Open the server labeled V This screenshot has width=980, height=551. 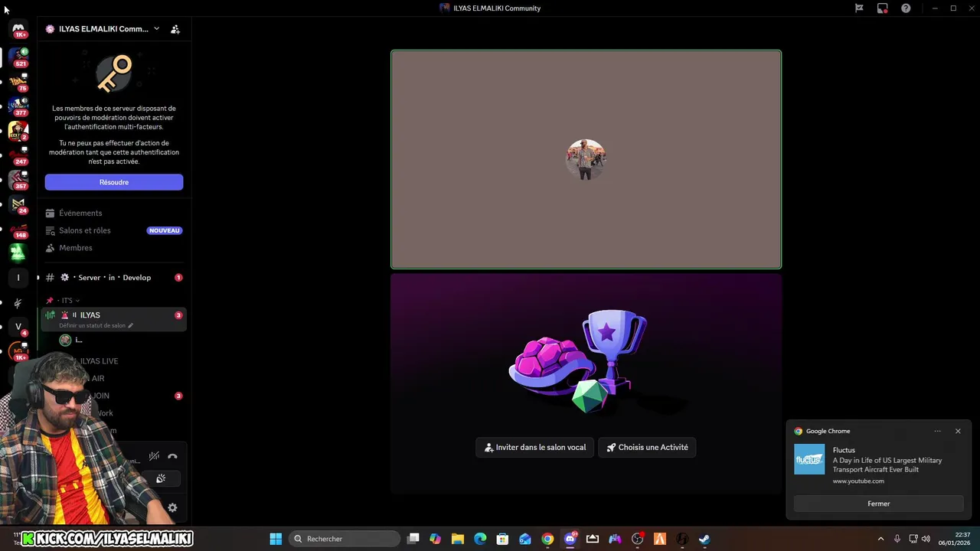click(18, 327)
